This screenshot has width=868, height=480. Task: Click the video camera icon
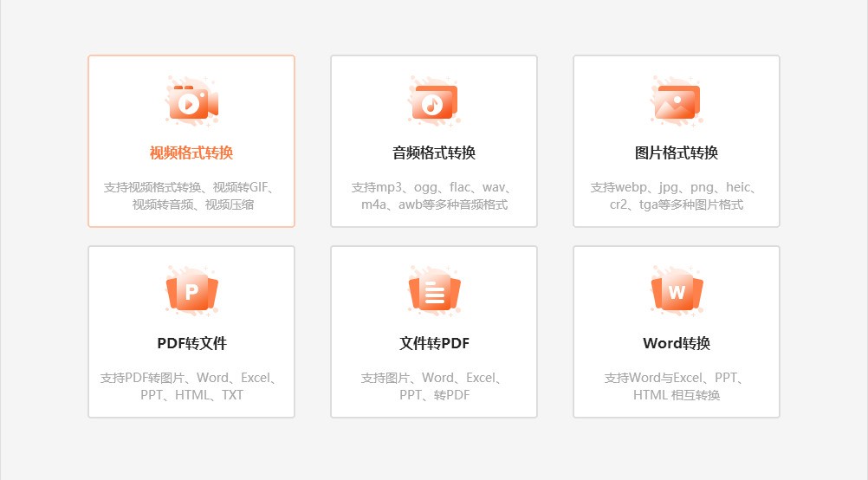191,102
